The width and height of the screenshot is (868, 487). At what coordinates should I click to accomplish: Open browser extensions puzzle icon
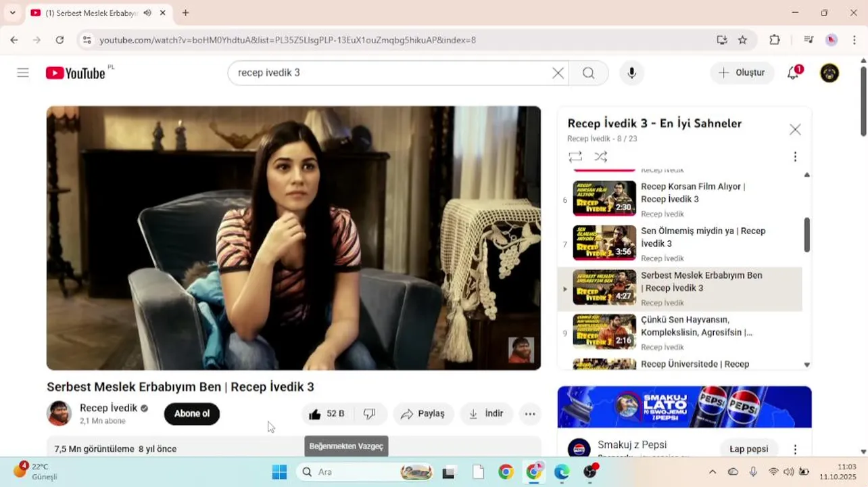pos(775,40)
